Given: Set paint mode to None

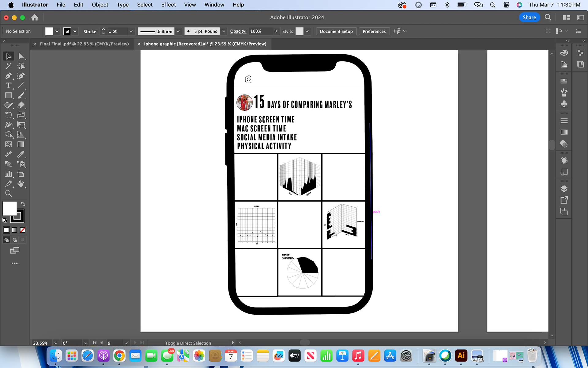Looking at the screenshot, I should click(23, 230).
